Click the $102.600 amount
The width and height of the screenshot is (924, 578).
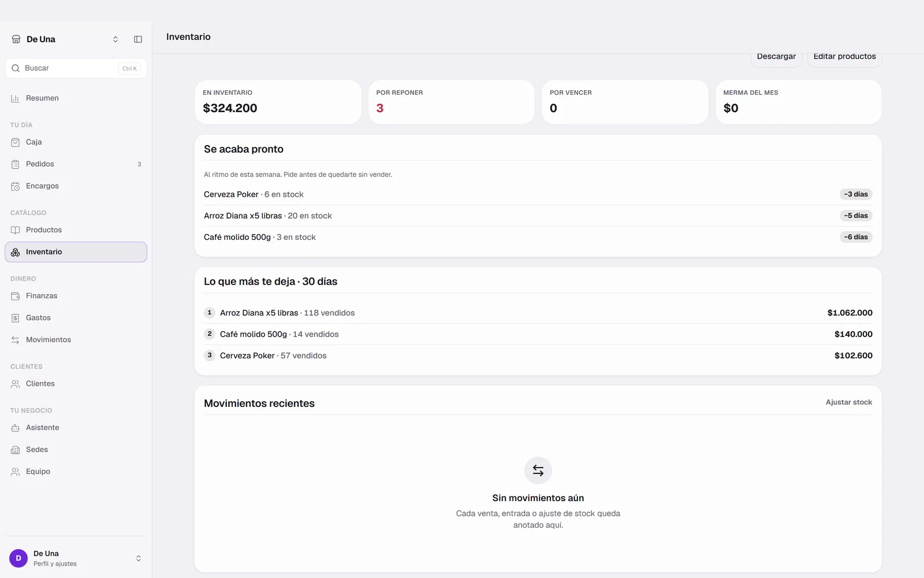click(x=853, y=355)
